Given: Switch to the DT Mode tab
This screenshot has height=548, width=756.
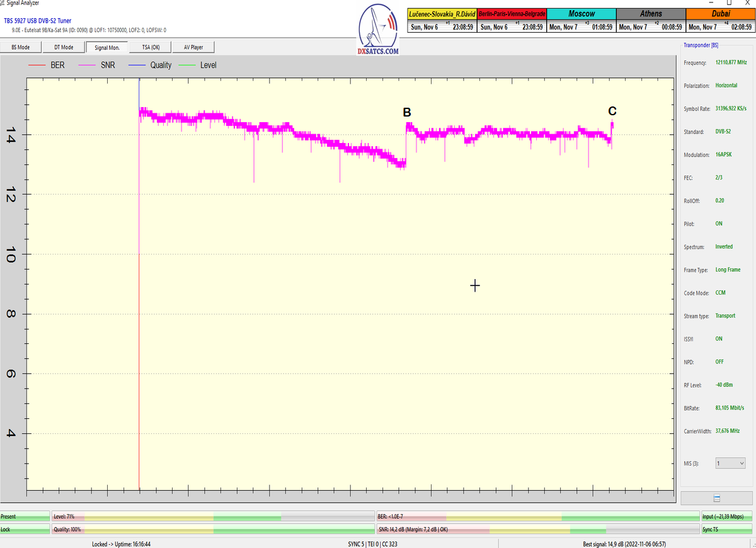Looking at the screenshot, I should (x=64, y=47).
